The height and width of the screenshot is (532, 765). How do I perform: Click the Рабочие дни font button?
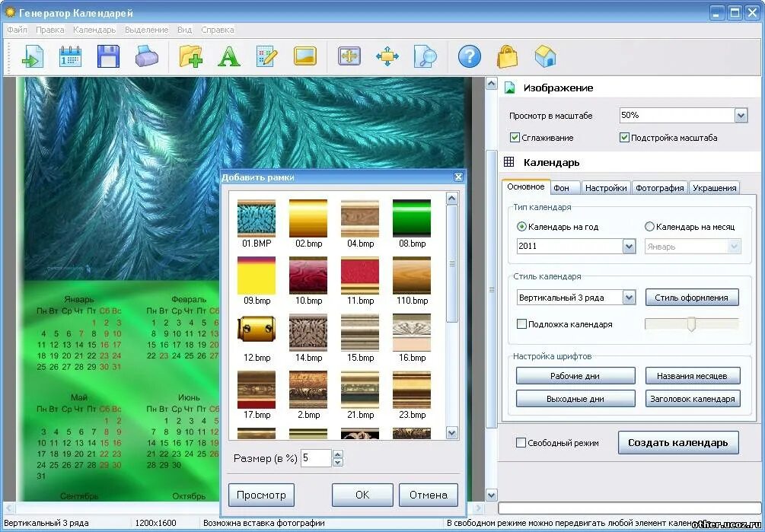point(575,376)
